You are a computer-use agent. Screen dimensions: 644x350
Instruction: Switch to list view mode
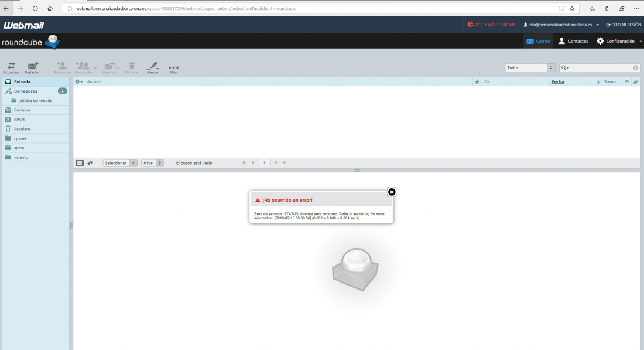tap(80, 164)
